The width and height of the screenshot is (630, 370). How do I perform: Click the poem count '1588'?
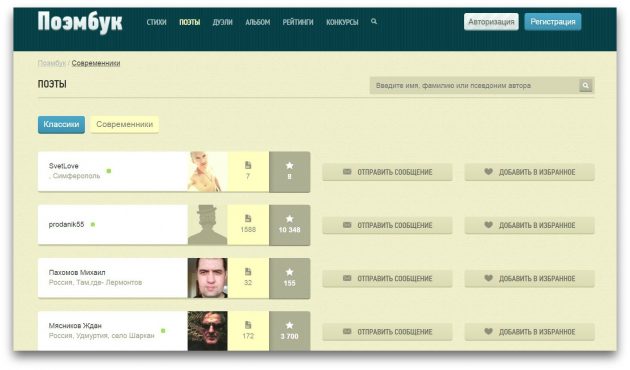pyautogui.click(x=248, y=229)
